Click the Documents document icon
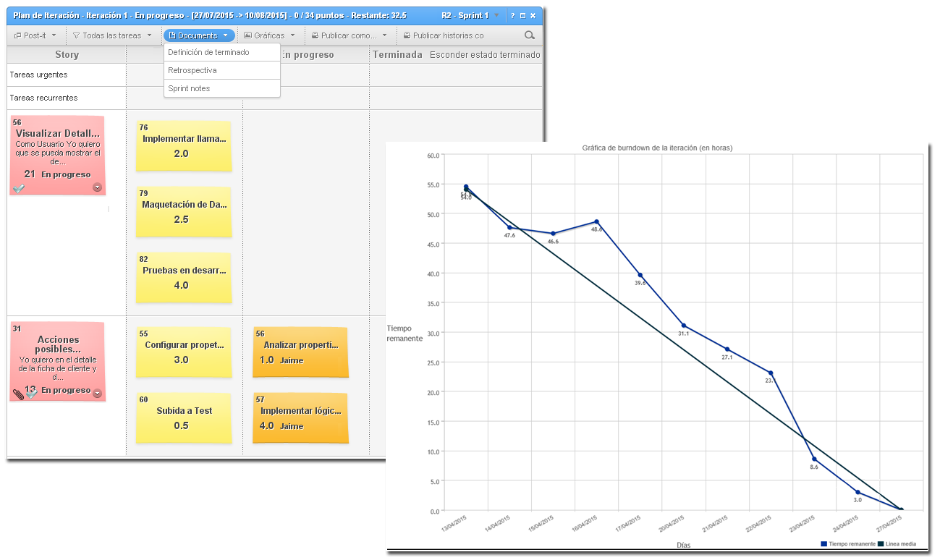This screenshot has height=560, width=940. pos(172,35)
